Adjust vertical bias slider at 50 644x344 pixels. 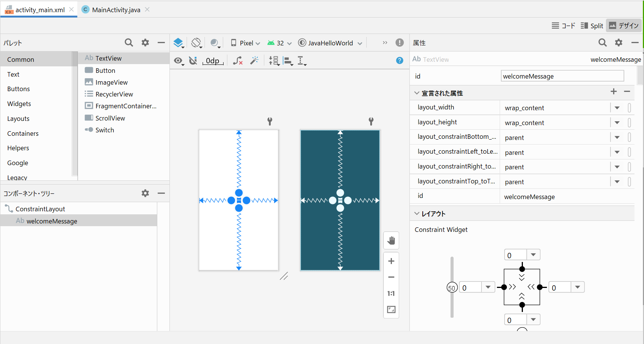(x=452, y=288)
